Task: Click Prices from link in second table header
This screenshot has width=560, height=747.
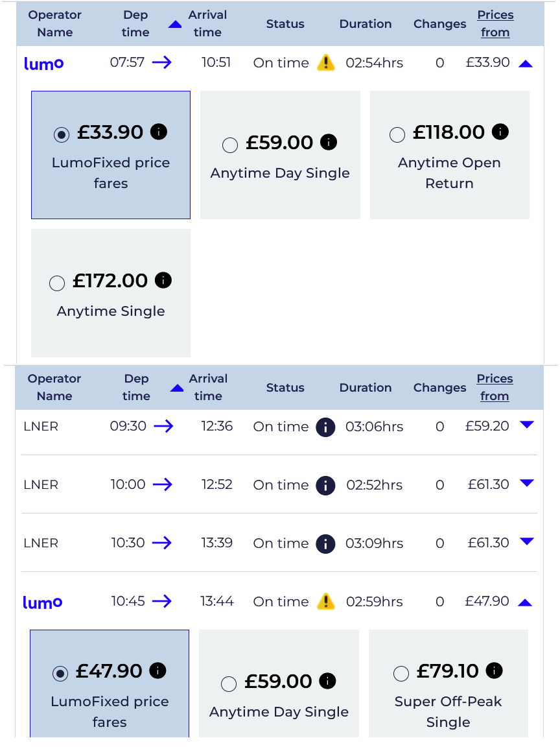Action: click(495, 387)
